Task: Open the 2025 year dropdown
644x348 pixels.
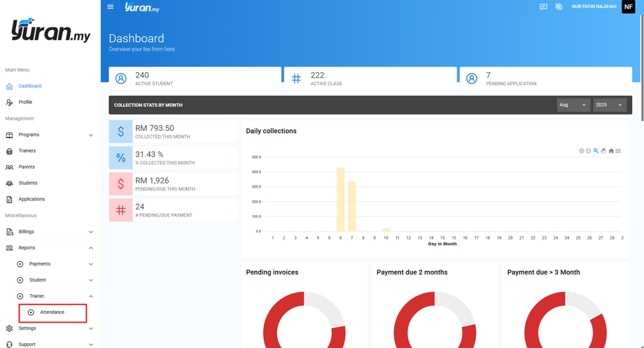Action: coord(610,105)
